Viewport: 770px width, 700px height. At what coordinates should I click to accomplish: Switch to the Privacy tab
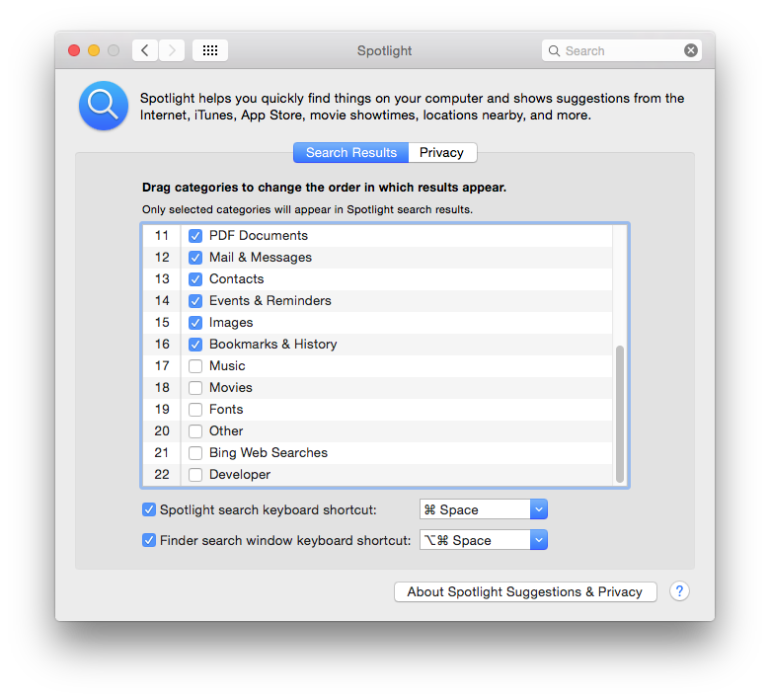442,152
